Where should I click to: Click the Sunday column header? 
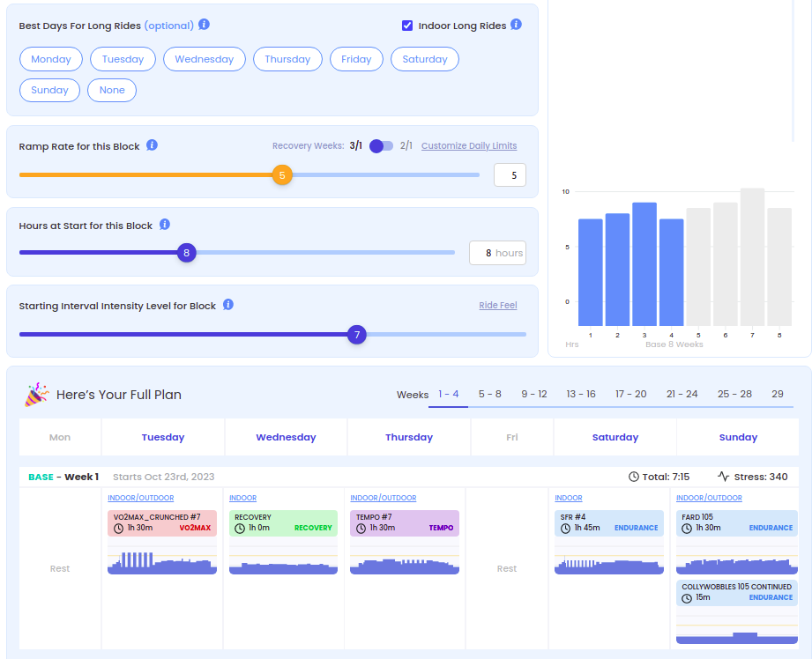click(738, 438)
